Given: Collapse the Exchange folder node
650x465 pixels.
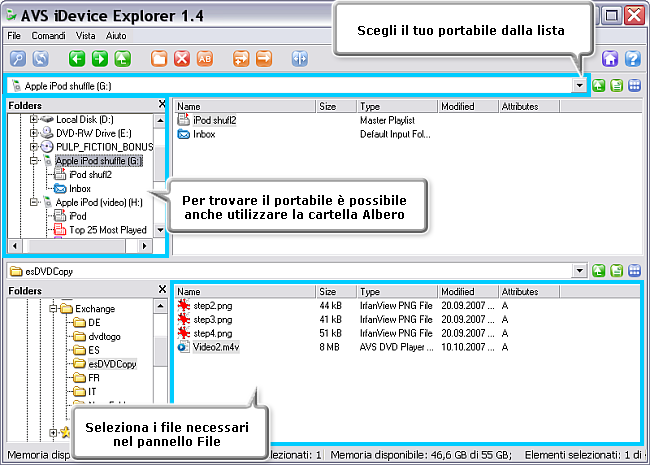Looking at the screenshot, I should point(53,308).
